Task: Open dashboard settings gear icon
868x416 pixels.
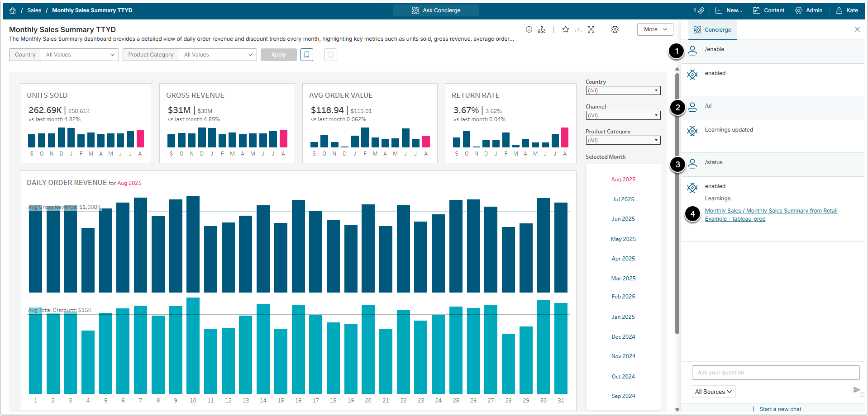Action: (x=615, y=29)
